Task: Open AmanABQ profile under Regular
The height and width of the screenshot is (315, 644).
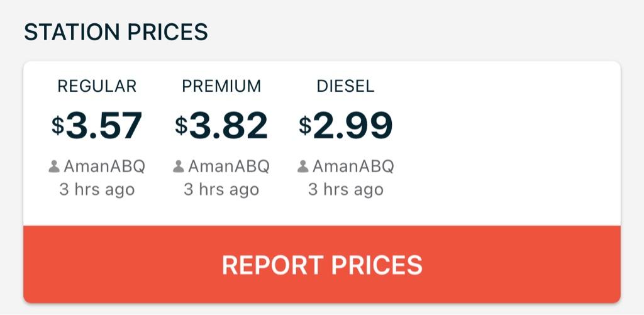Action: click(x=104, y=167)
